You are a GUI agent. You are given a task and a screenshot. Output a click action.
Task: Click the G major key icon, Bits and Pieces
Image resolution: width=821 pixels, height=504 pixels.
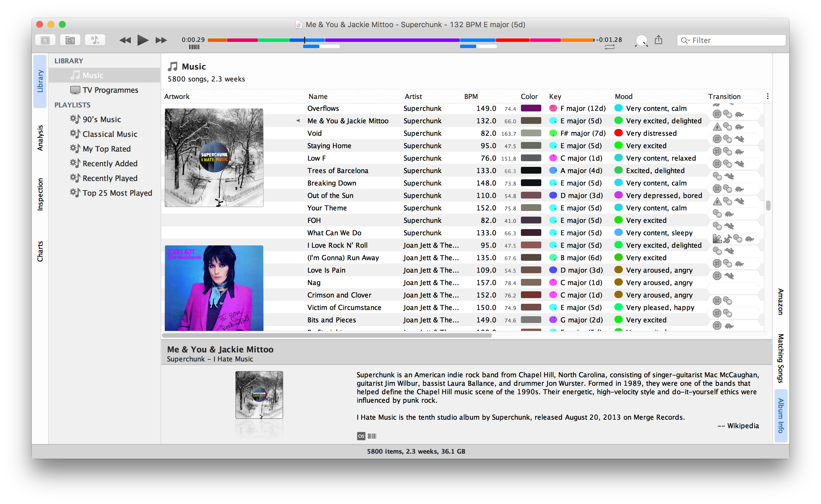(x=553, y=320)
